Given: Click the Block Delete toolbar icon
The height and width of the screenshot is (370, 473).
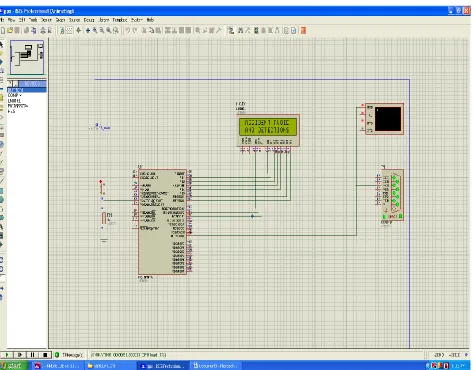Looking at the screenshot, I should (188, 31).
